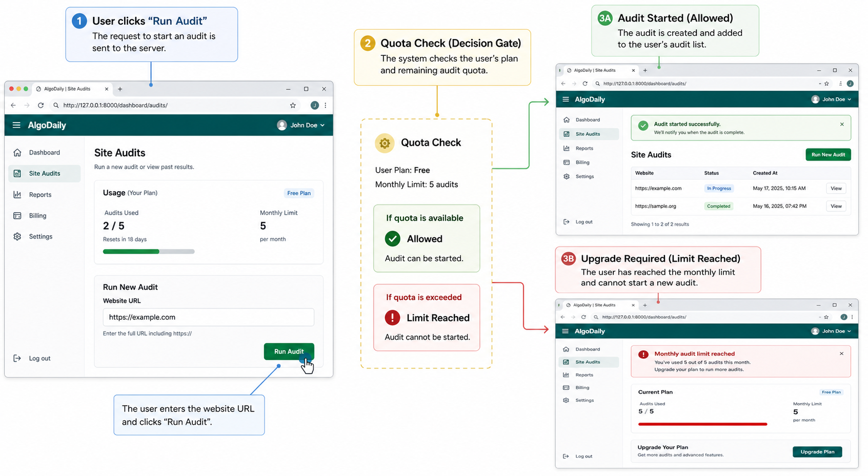Viewport: 868px width, 476px height.
Task: Click address bar in left browser window
Action: tap(174, 105)
